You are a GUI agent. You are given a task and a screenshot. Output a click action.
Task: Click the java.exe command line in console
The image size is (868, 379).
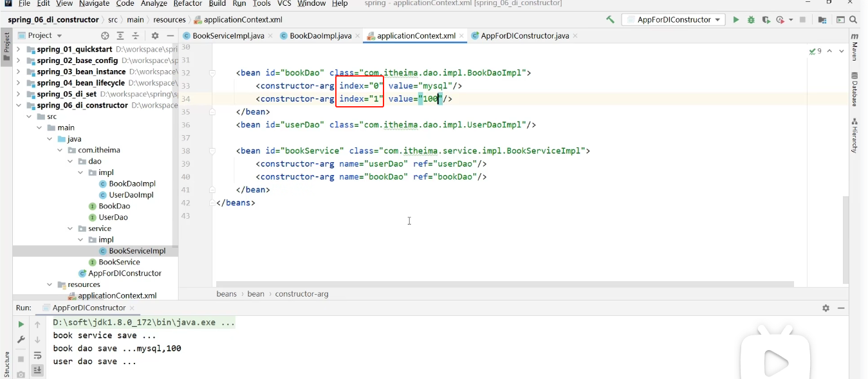[143, 322]
